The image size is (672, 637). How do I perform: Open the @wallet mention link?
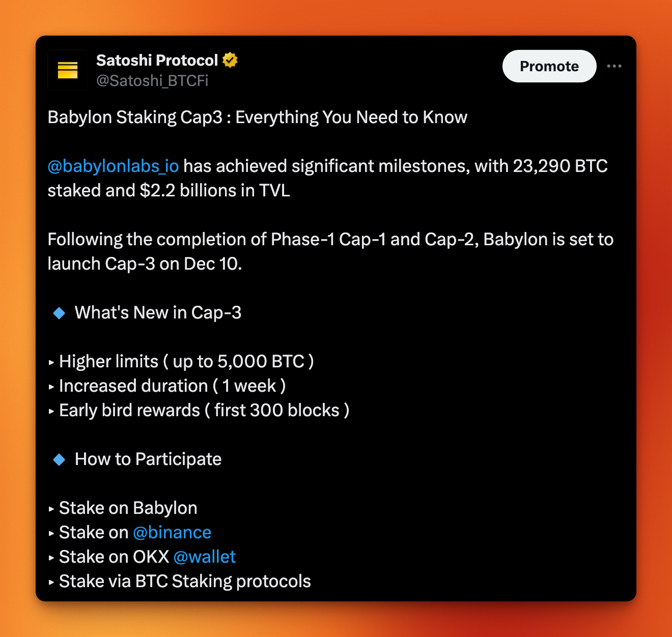(204, 557)
